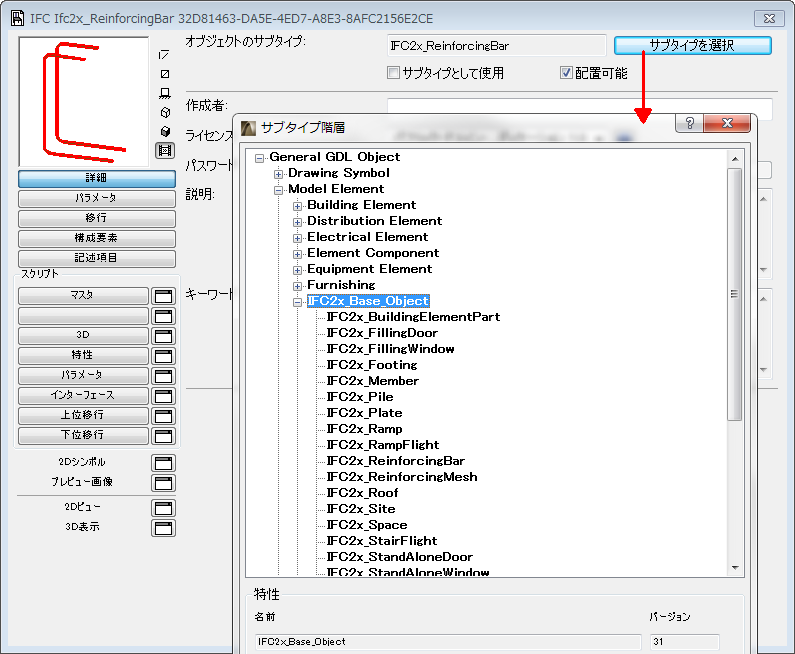Click the 名前 field showing IFC2x_Base_Object
Viewport: 795px width, 654px height.
(x=448, y=642)
